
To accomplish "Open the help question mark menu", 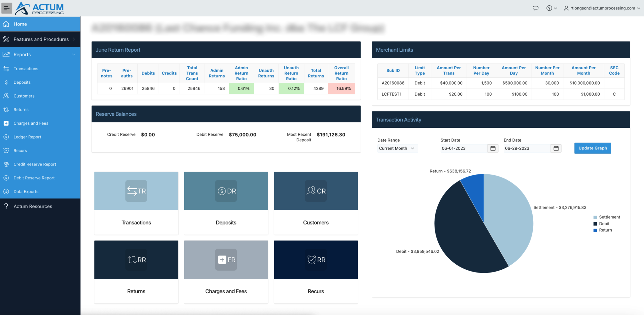I will click(552, 8).
